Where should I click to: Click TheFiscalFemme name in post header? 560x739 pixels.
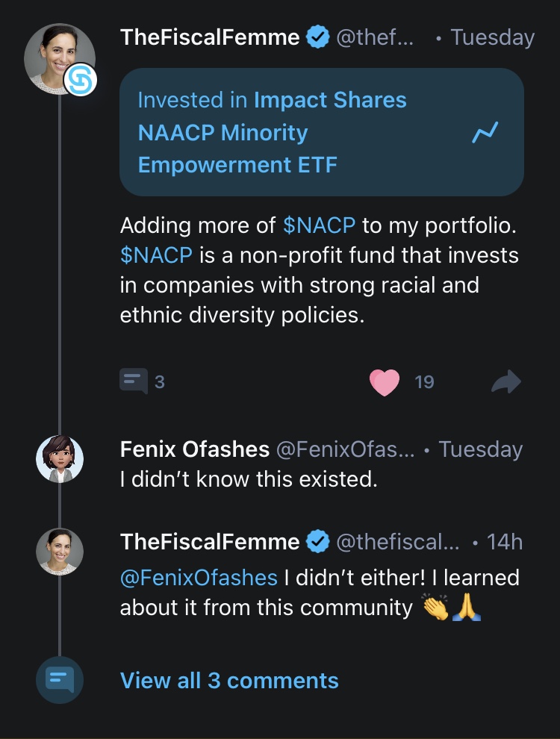pyautogui.click(x=210, y=37)
